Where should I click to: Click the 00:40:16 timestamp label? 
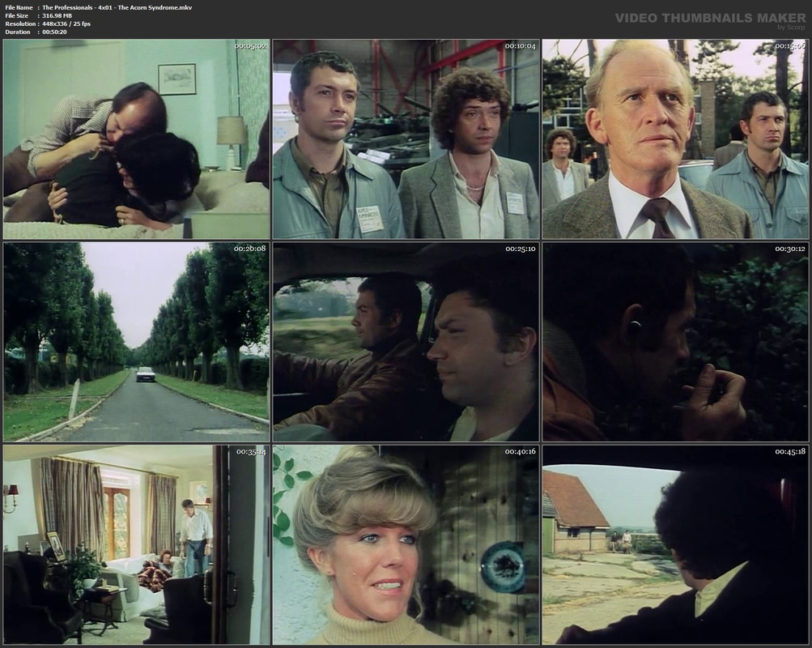(x=521, y=452)
